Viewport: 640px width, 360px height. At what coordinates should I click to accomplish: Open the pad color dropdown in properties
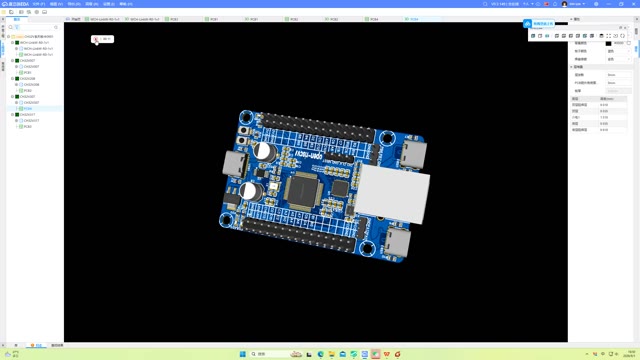[x=619, y=59]
